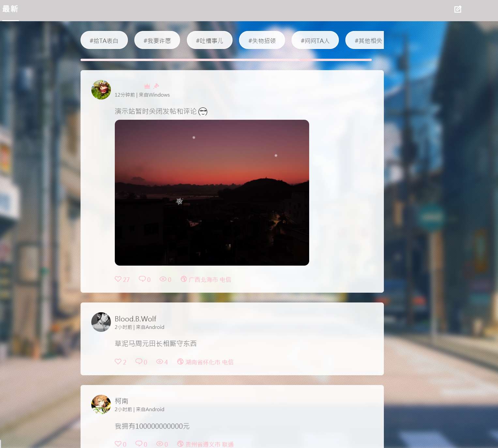Choose the #吐槽事儿 topic pill
This screenshot has width=498, height=448.
[209, 40]
